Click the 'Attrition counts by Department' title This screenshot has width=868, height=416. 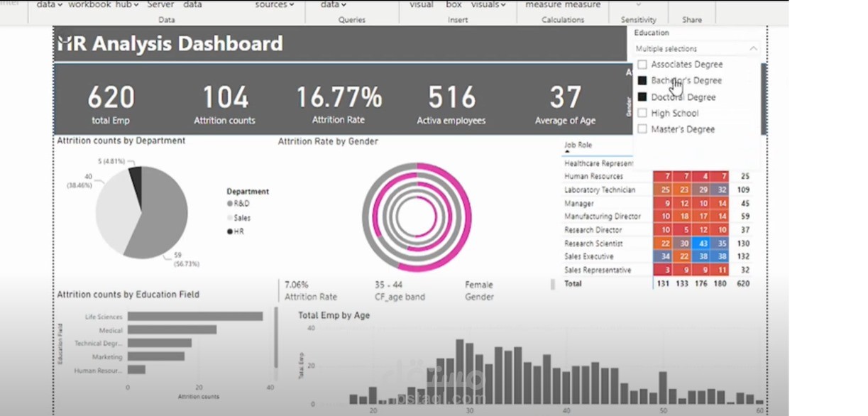click(x=121, y=141)
